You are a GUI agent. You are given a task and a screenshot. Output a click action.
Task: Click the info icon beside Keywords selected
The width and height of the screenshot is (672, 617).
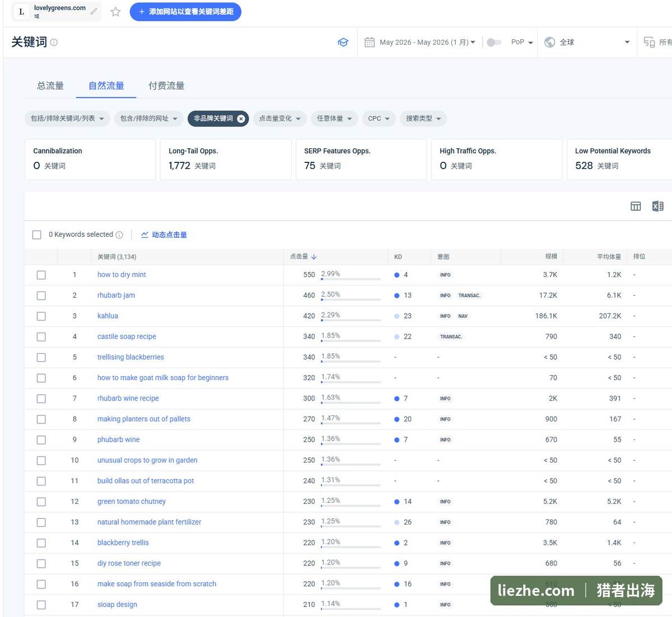click(x=119, y=235)
